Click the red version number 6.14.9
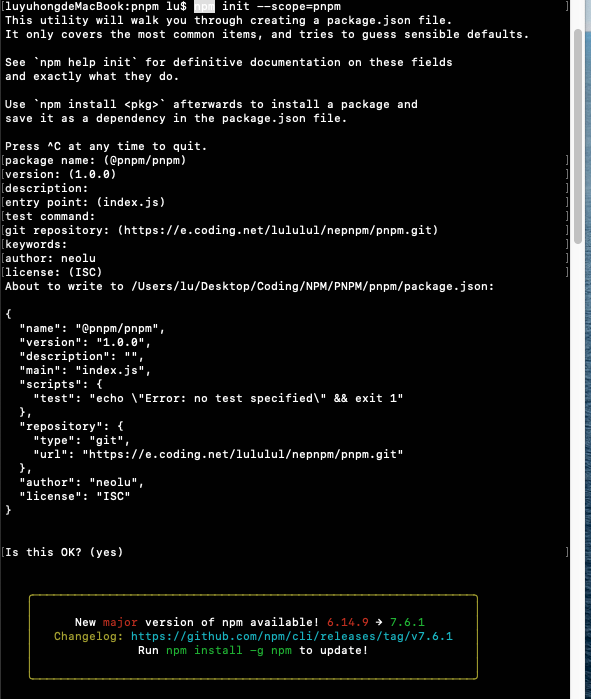 pos(348,622)
